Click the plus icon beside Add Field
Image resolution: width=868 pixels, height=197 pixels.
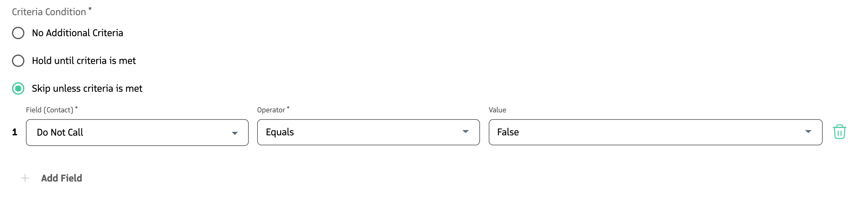24,178
